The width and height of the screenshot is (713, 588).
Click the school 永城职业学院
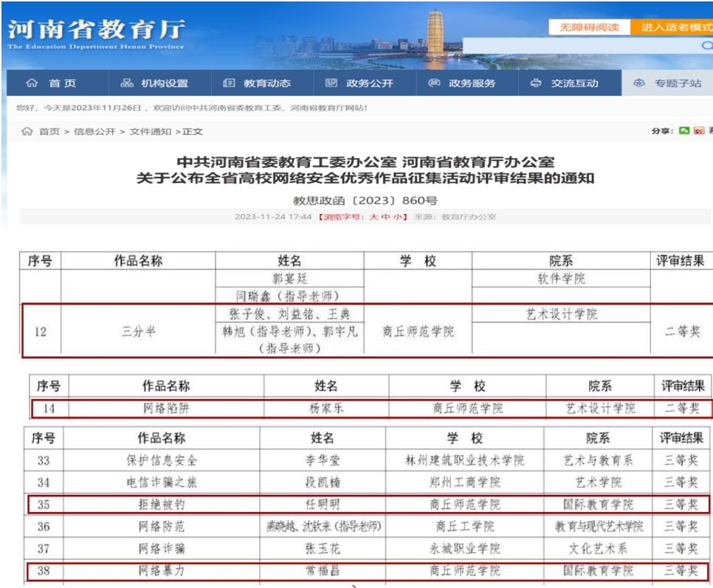click(x=465, y=548)
